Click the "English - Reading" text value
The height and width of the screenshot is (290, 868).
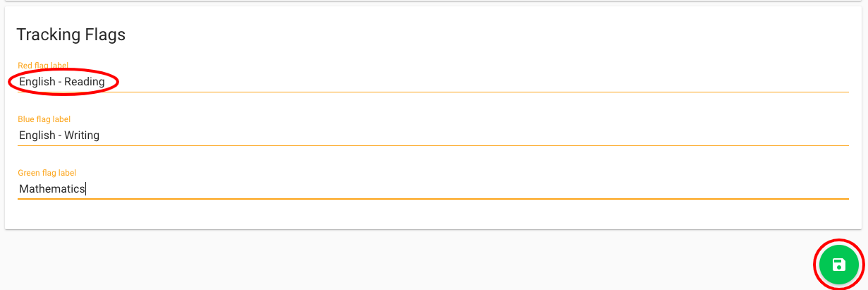tap(62, 82)
